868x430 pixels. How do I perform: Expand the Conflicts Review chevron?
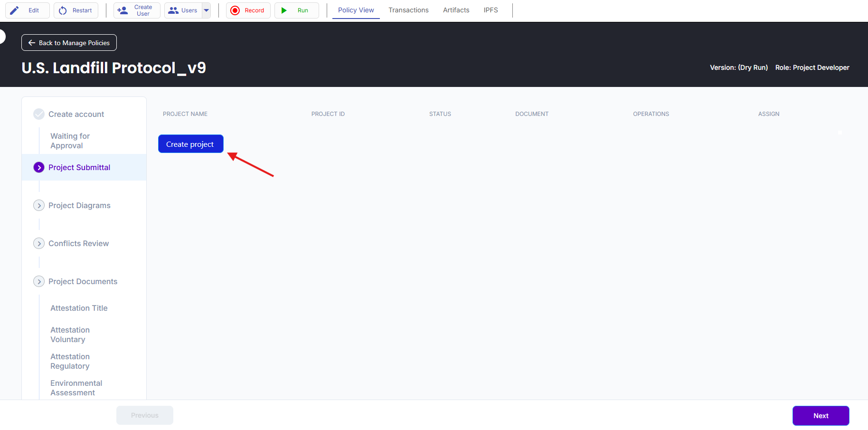[39, 243]
